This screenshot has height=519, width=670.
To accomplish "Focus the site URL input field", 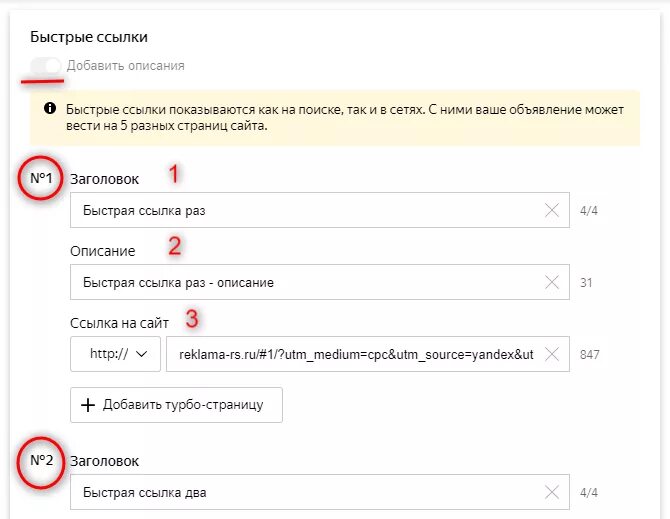I will click(367, 354).
